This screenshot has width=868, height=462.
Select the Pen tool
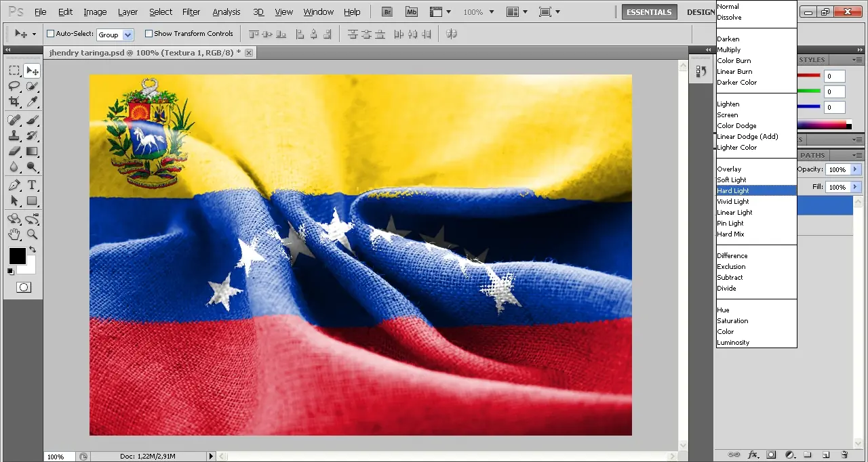click(x=14, y=185)
